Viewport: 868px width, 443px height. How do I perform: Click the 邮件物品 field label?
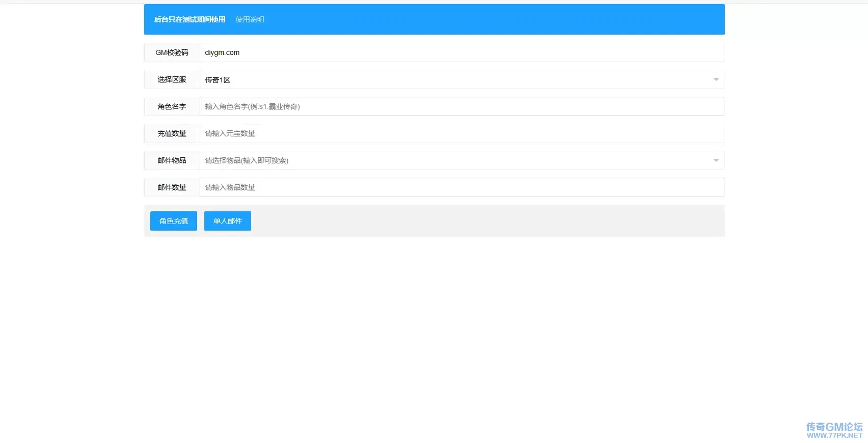pyautogui.click(x=172, y=160)
